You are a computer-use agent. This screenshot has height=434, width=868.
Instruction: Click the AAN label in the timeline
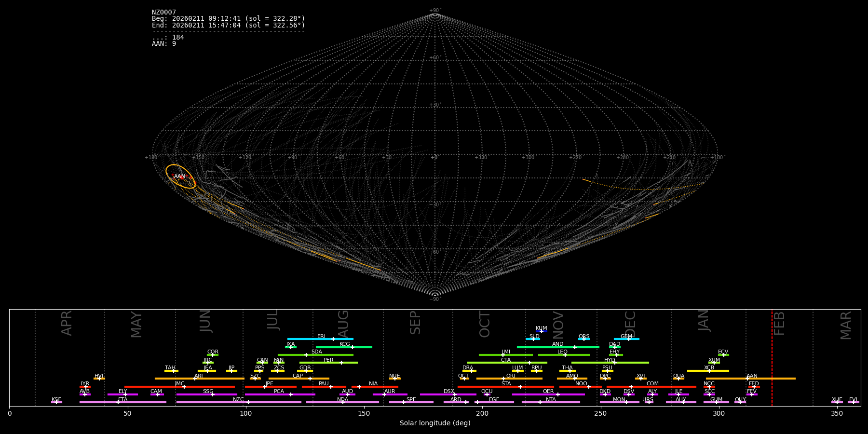coord(752,376)
